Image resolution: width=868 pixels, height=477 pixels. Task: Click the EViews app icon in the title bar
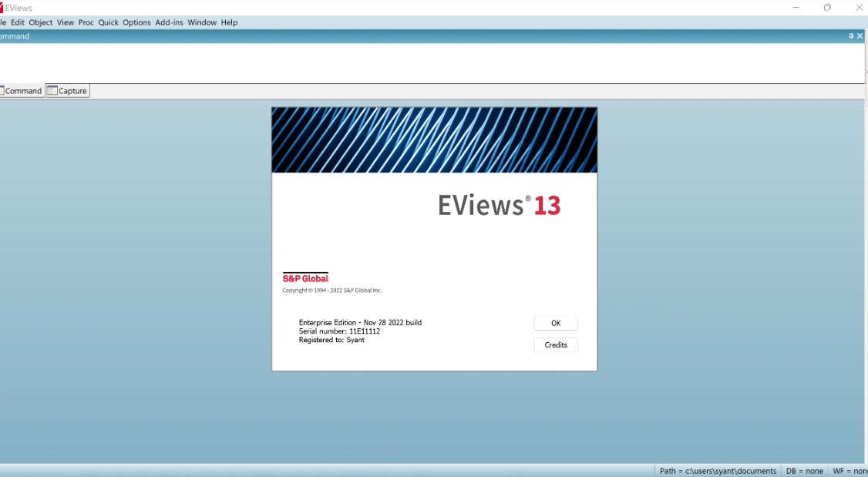click(x=2, y=8)
